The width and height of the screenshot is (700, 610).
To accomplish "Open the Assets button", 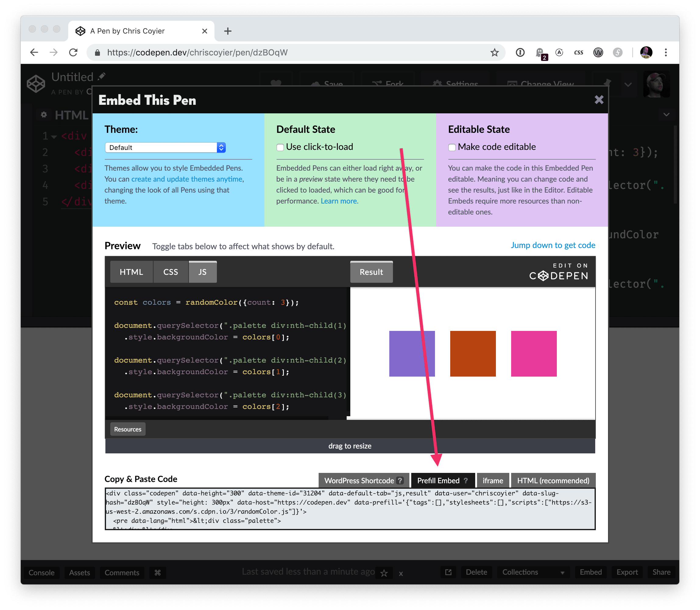I will tap(80, 573).
